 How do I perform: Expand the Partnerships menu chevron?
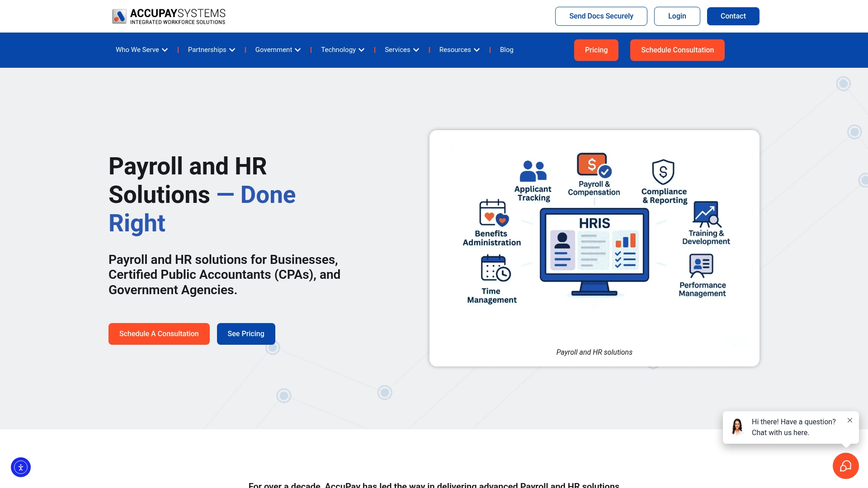pos(232,50)
